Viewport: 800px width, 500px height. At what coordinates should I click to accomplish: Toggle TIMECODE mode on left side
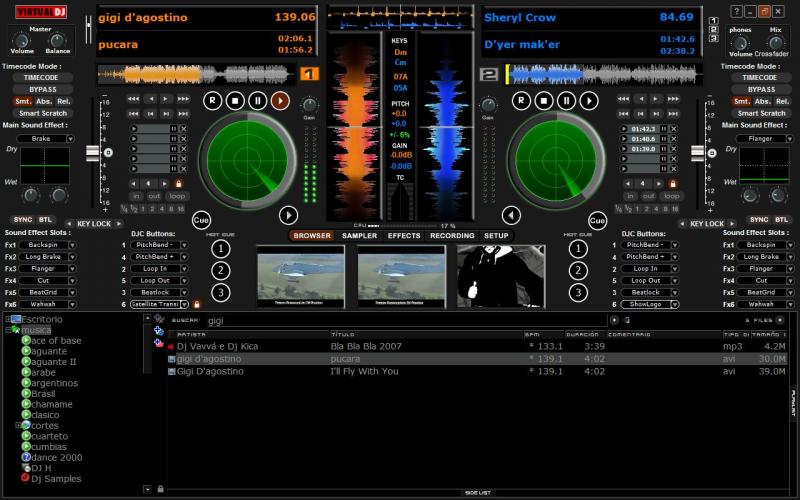click(x=41, y=78)
